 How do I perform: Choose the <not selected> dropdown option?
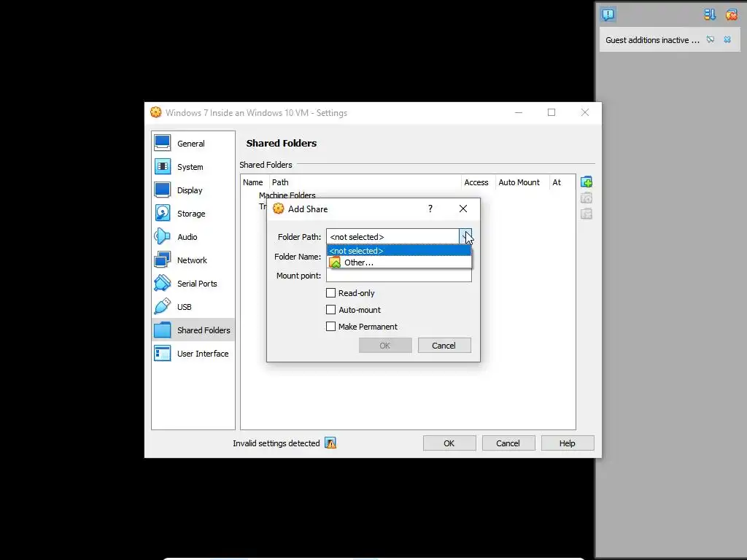tap(399, 251)
